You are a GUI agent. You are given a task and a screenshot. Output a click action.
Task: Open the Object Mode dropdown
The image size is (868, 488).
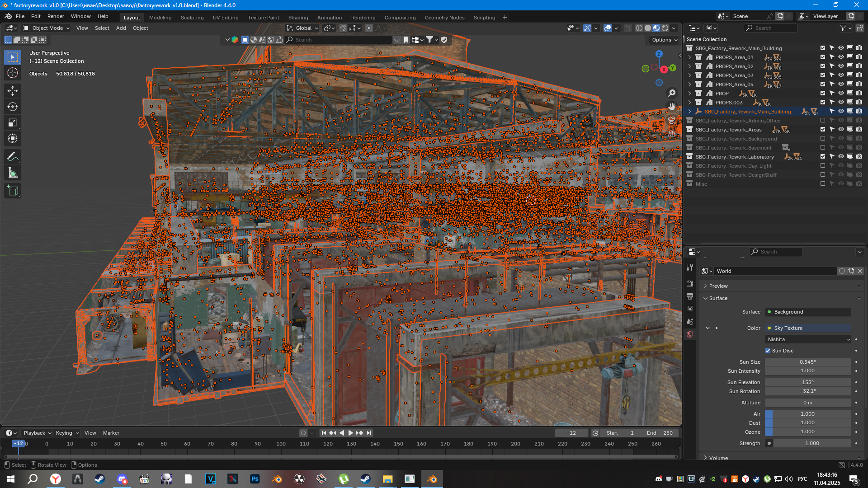click(x=47, y=28)
